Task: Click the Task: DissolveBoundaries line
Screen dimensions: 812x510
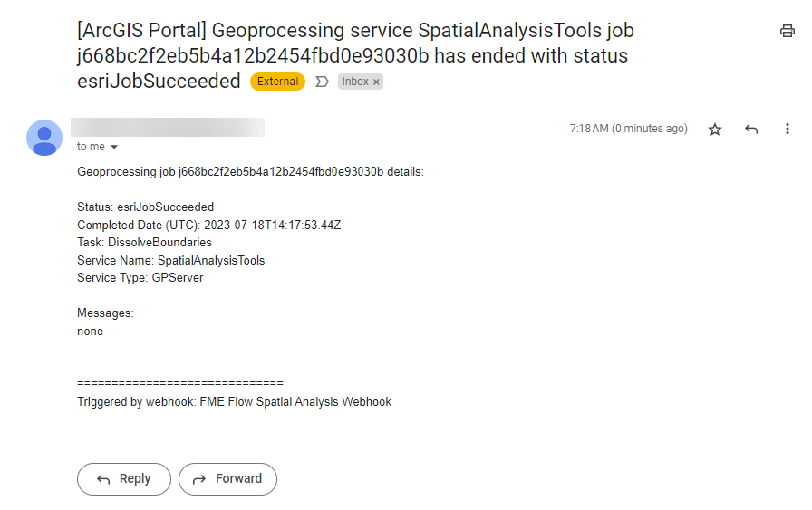Action: 144,242
